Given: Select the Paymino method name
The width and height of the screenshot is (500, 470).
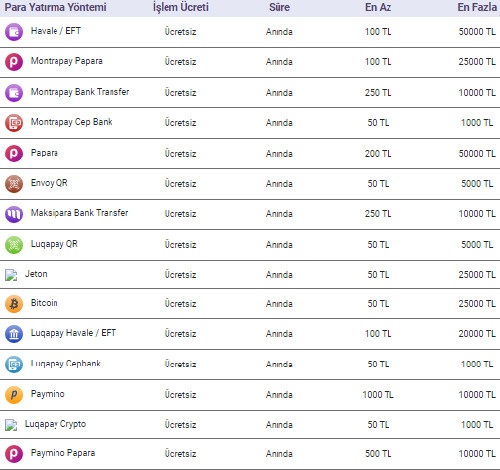Looking at the screenshot, I should (x=48, y=394).
